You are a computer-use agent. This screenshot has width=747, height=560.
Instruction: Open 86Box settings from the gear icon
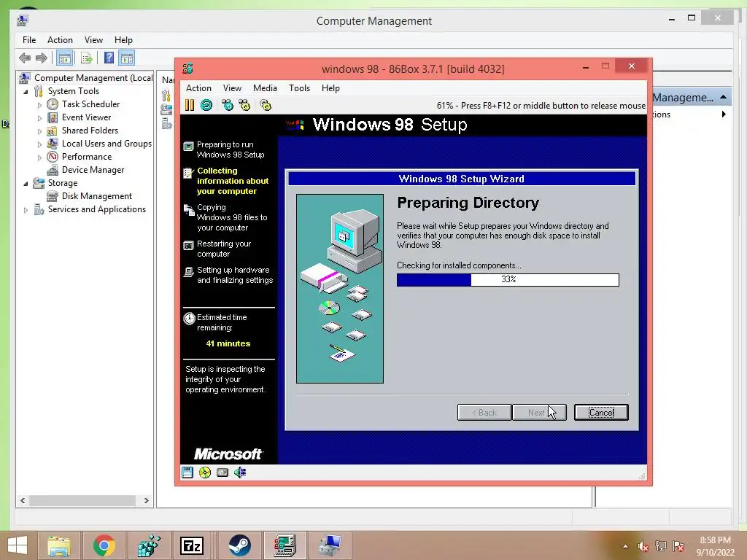coord(266,105)
